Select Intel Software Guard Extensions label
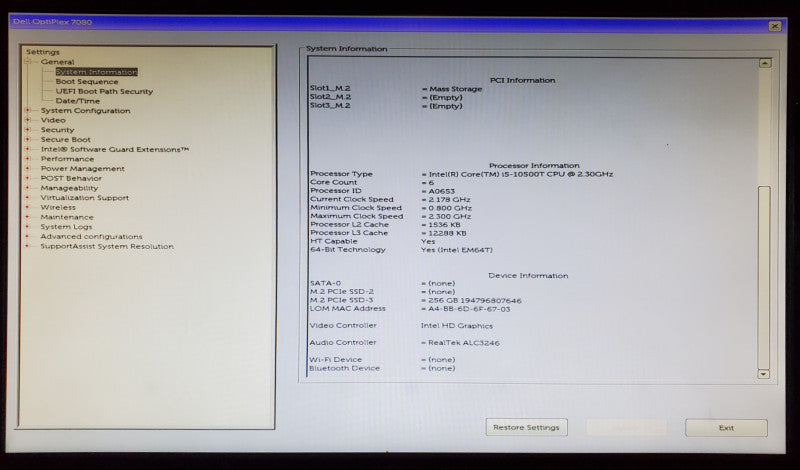Image resolution: width=800 pixels, height=470 pixels. click(x=115, y=149)
